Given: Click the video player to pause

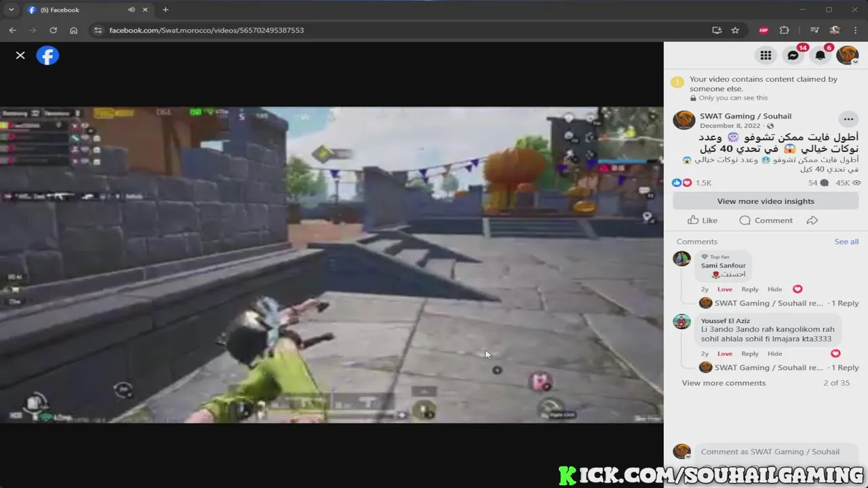Looking at the screenshot, I should [x=332, y=264].
